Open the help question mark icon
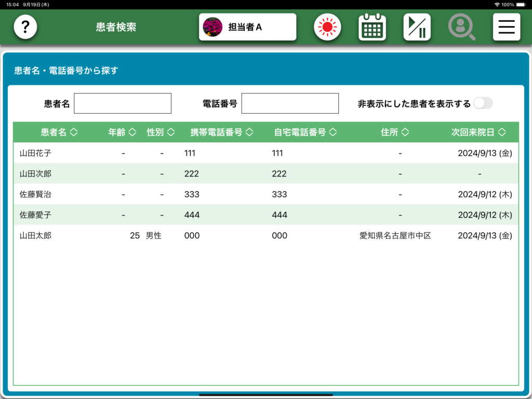This screenshot has height=399, width=532. tap(25, 27)
